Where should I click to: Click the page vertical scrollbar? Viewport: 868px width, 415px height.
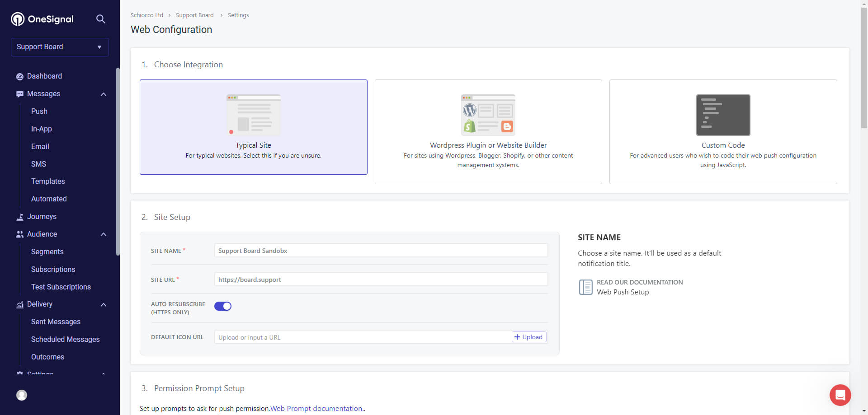coord(864,68)
